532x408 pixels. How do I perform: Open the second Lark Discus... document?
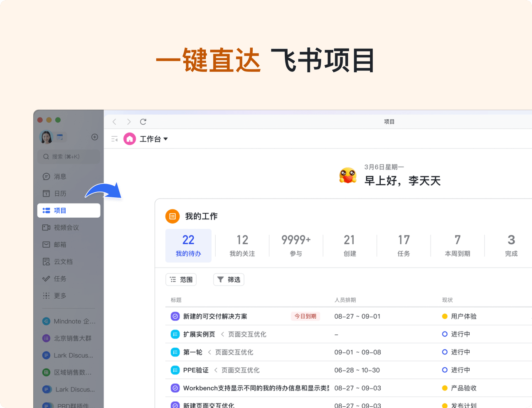coord(69,389)
